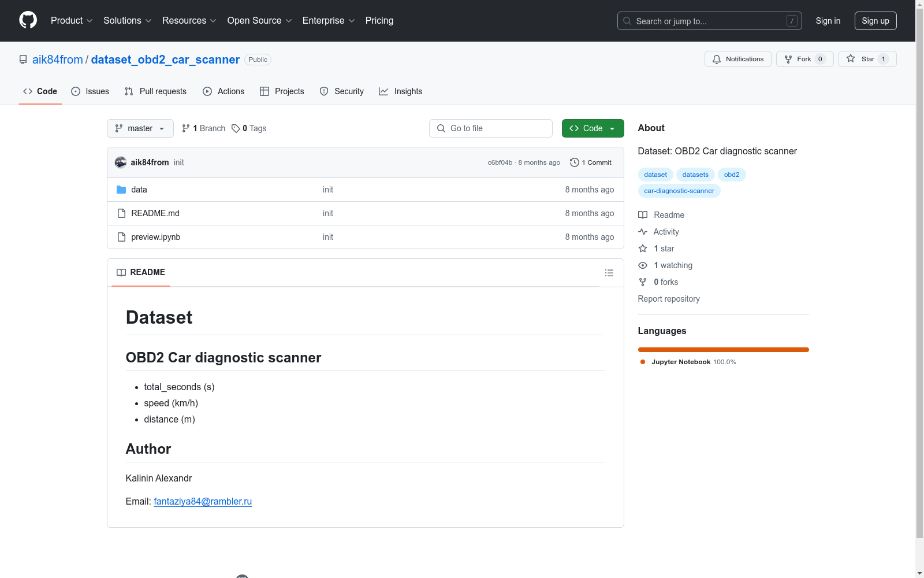924x578 pixels.
Task: Open the Code tab
Action: click(x=40, y=91)
